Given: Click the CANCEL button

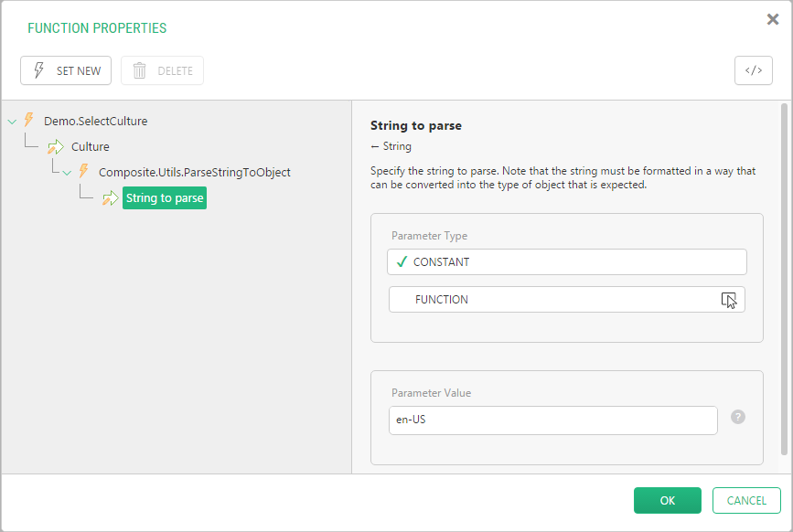Looking at the screenshot, I should [746, 500].
